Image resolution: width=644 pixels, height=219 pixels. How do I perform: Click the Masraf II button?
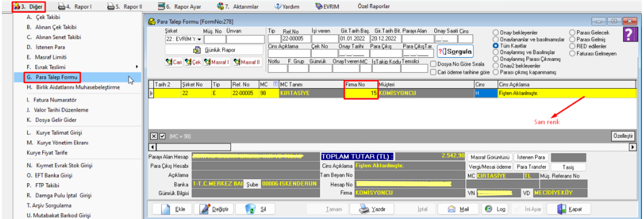pyautogui.click(x=247, y=62)
